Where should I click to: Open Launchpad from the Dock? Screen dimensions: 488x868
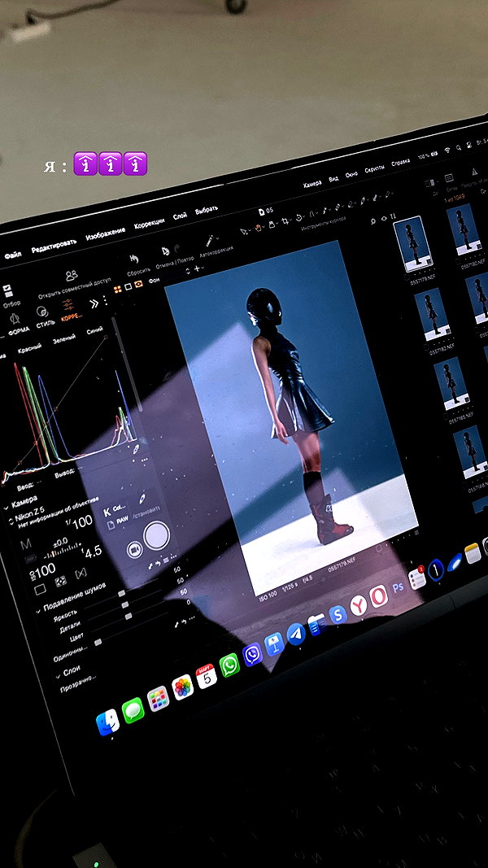[x=158, y=699]
